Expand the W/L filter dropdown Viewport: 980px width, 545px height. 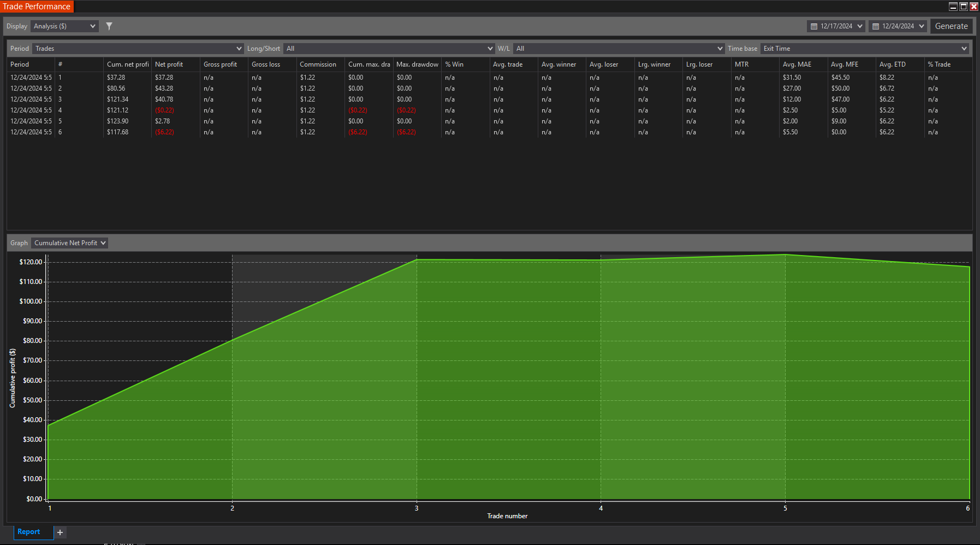pyautogui.click(x=619, y=49)
